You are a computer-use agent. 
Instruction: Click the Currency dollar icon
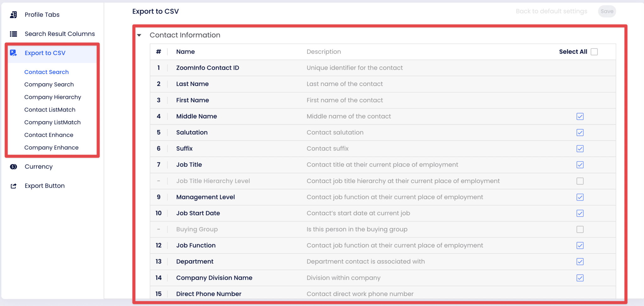tap(13, 167)
